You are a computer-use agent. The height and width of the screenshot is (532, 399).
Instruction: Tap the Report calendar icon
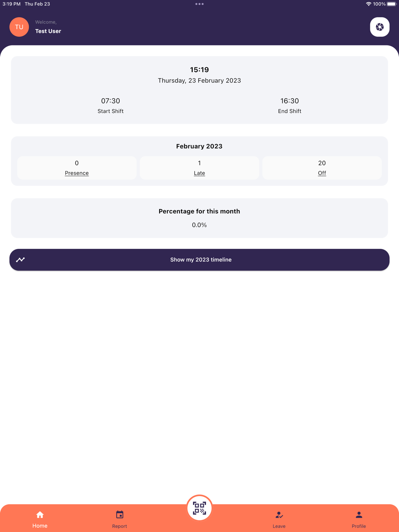120,515
